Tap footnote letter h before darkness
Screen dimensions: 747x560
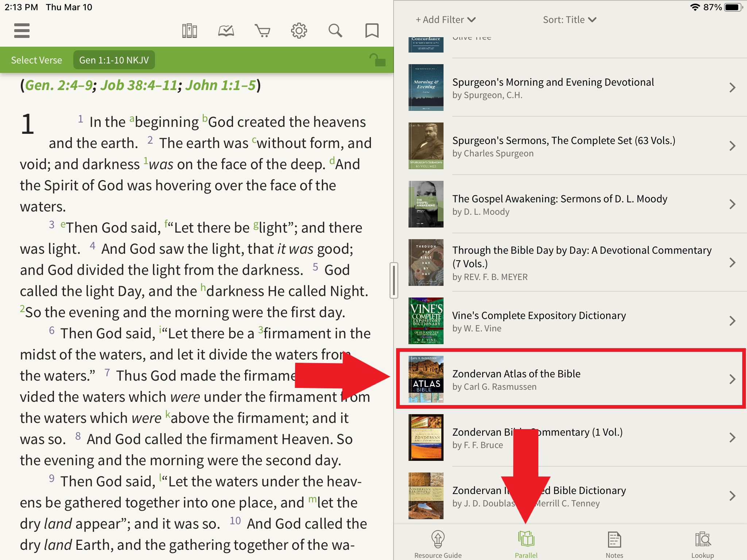point(204,288)
